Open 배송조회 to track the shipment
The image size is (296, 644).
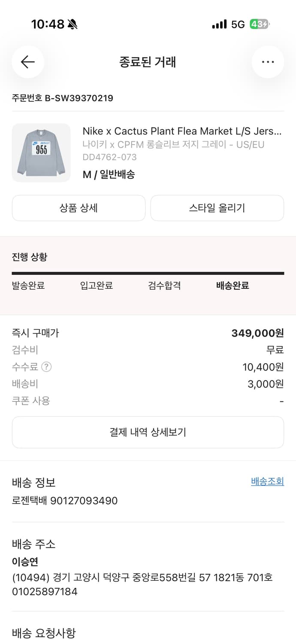pyautogui.click(x=267, y=481)
